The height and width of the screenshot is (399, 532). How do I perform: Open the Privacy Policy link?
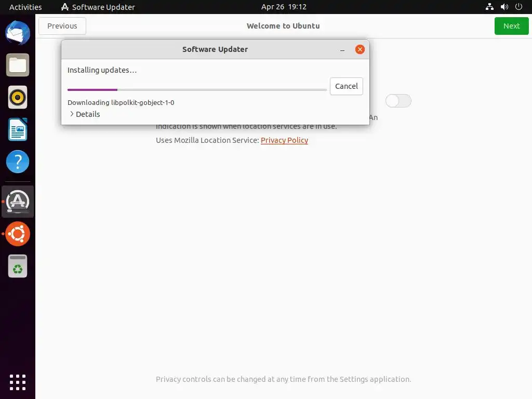[x=284, y=140]
